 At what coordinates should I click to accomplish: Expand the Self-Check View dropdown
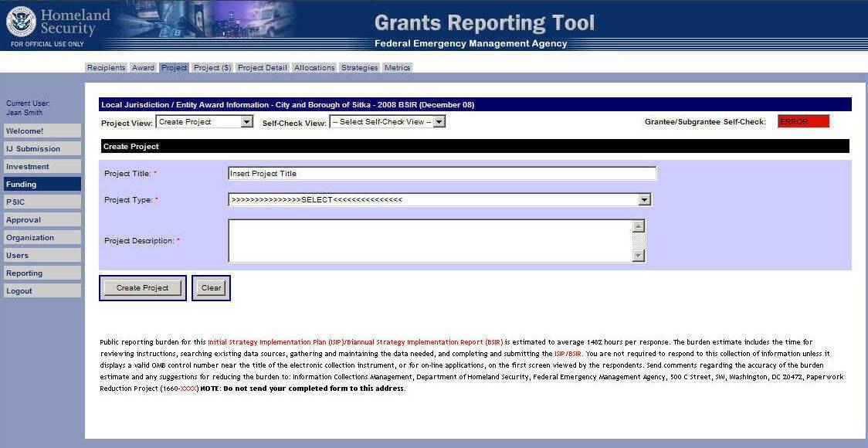[x=387, y=122]
